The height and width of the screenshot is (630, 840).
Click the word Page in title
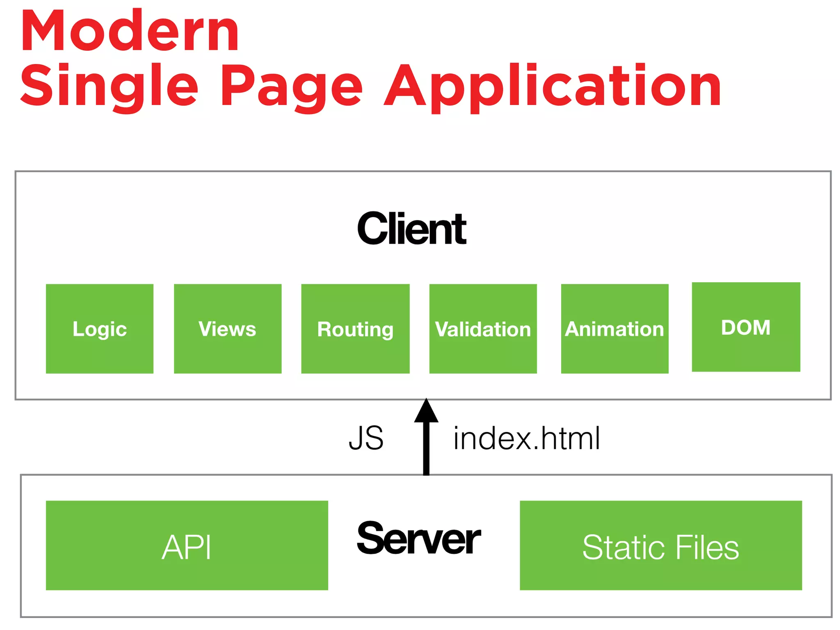click(x=292, y=86)
